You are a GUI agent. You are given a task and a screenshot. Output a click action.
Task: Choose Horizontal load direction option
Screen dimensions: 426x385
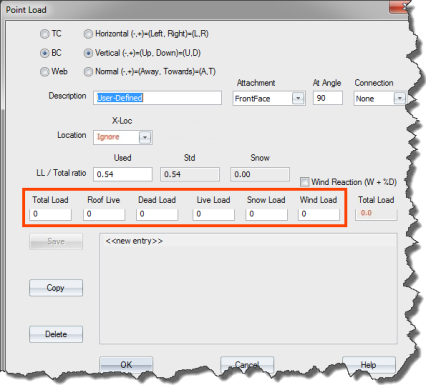point(88,34)
